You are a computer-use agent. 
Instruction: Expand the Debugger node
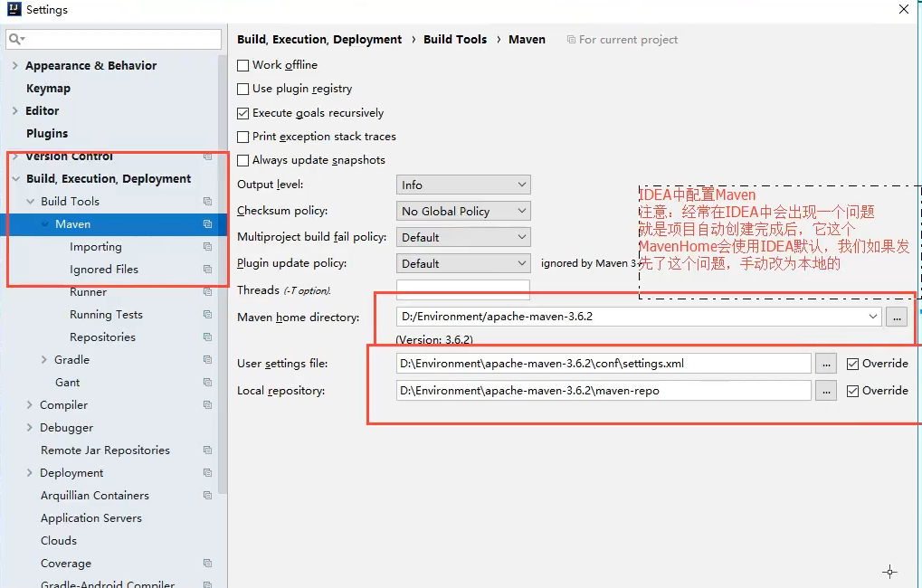29,428
